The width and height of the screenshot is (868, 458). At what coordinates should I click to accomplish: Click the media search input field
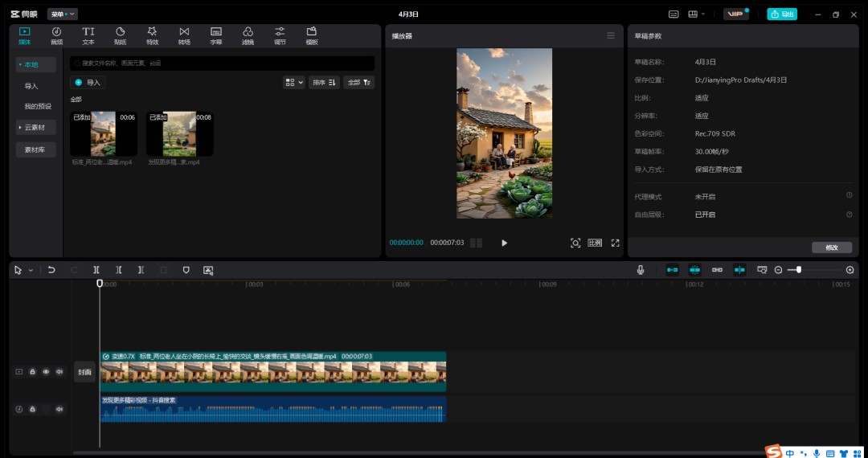(x=222, y=63)
